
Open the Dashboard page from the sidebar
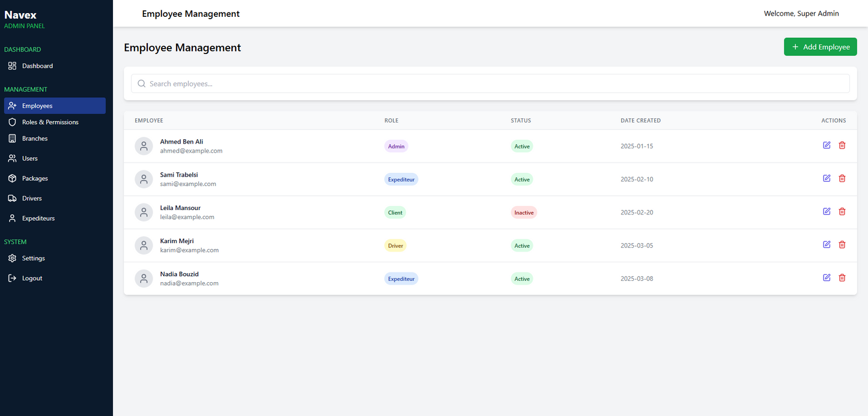[x=37, y=66]
